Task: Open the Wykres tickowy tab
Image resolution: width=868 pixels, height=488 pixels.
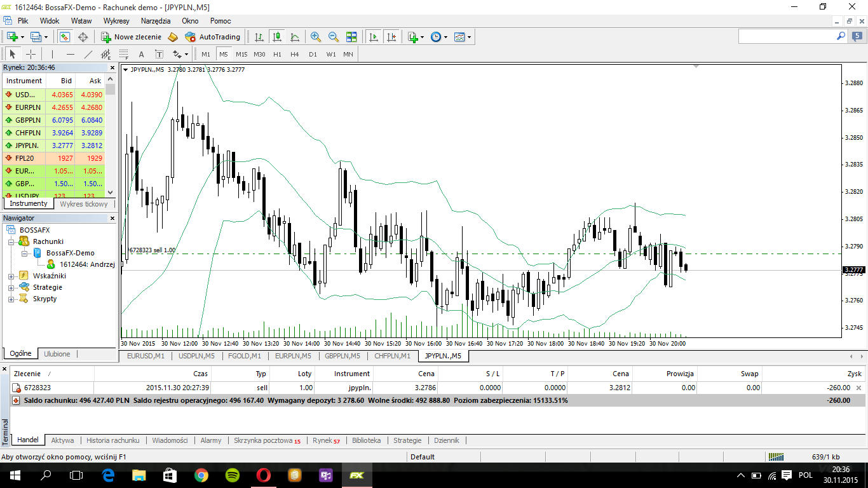Action: (x=84, y=204)
